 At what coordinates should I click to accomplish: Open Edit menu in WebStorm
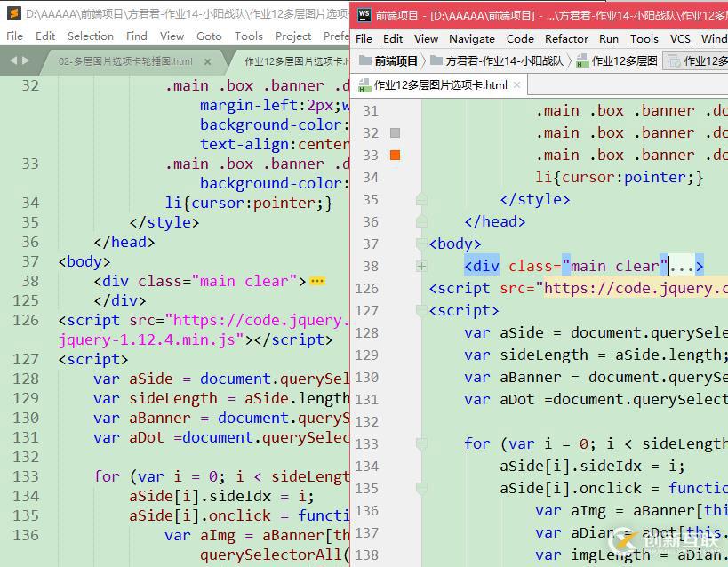393,39
